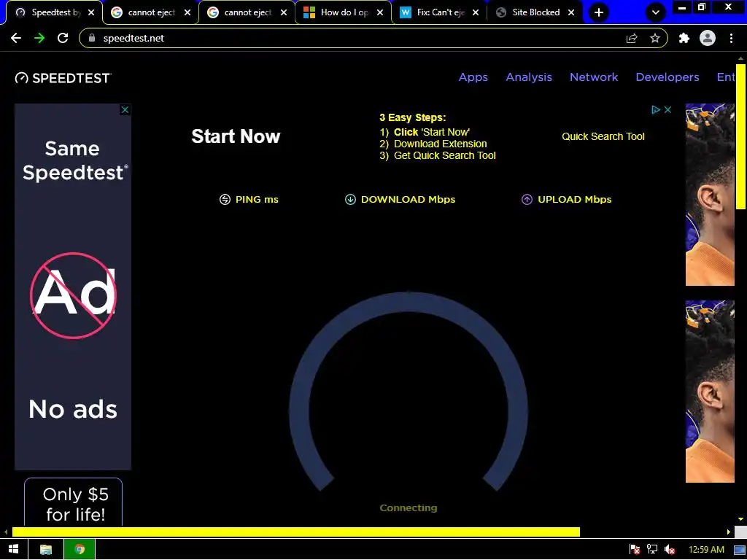Click the speed gauge arc
747x560 pixels.
tap(409, 303)
